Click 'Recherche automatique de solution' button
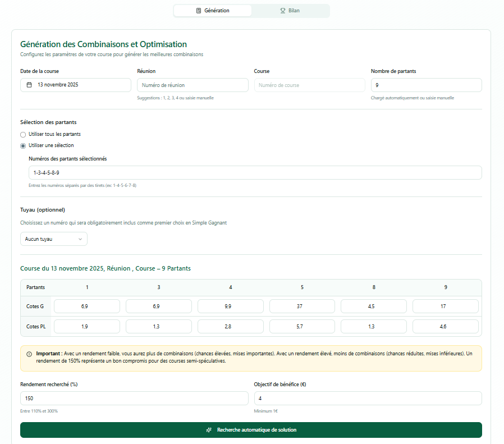504x444 pixels. [251, 430]
